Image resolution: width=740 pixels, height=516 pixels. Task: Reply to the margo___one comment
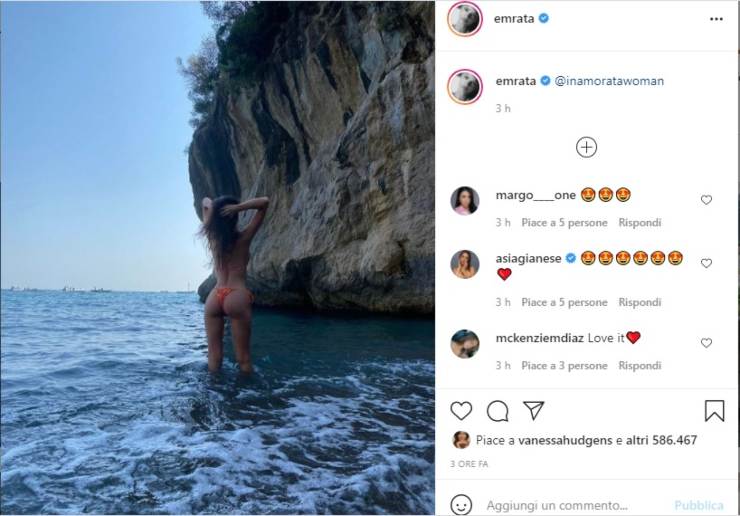tap(640, 222)
